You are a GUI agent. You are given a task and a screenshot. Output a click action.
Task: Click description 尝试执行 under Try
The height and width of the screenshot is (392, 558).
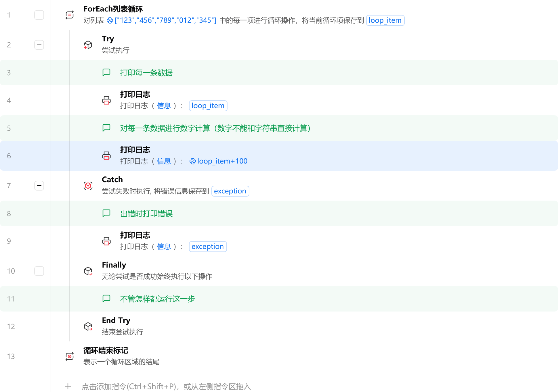(116, 50)
